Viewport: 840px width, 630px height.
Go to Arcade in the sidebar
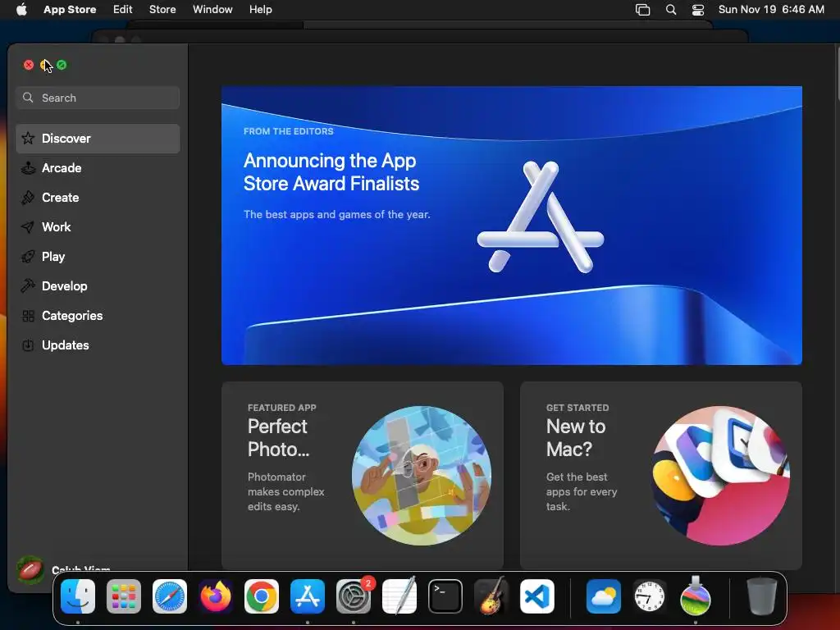tap(98, 167)
